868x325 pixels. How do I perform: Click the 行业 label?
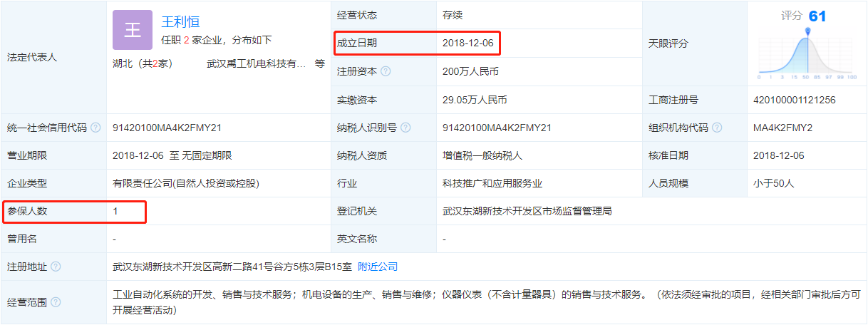tap(347, 183)
